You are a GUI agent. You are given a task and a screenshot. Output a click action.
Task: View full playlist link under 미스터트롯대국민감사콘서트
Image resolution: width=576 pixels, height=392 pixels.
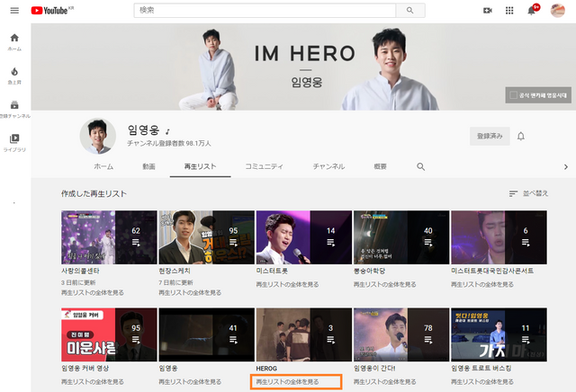482,284
